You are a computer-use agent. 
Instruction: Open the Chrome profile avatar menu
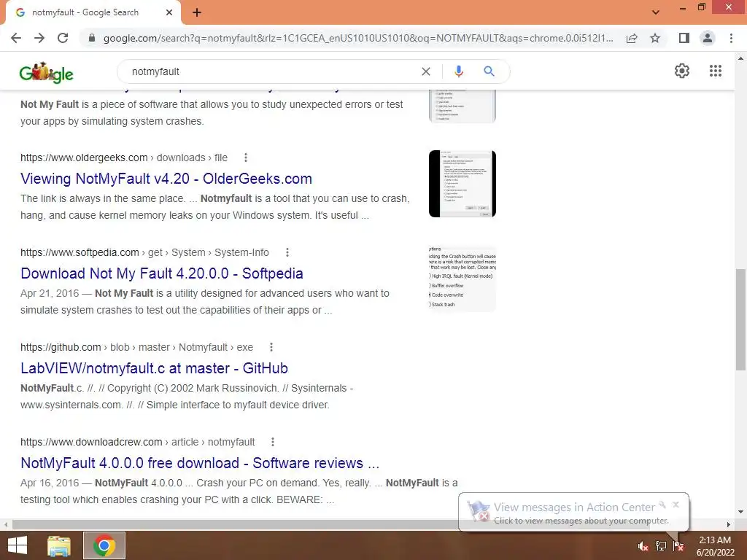point(708,38)
